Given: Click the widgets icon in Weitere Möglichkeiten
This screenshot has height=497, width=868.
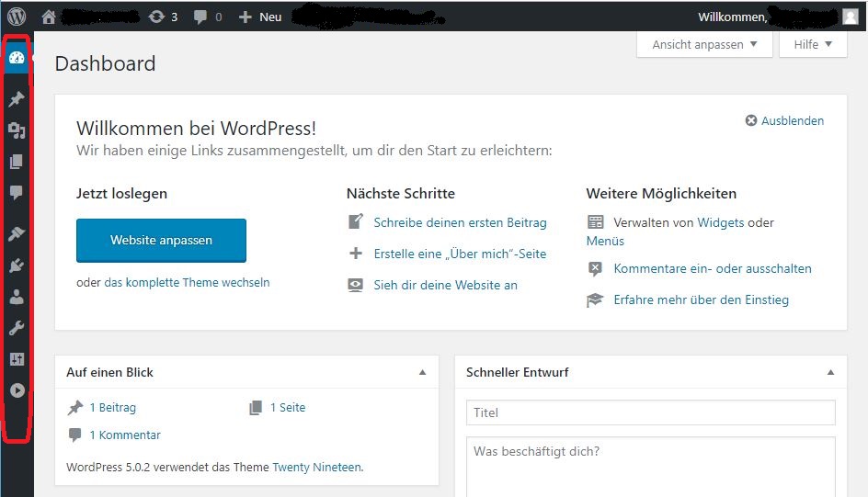Looking at the screenshot, I should [x=595, y=222].
